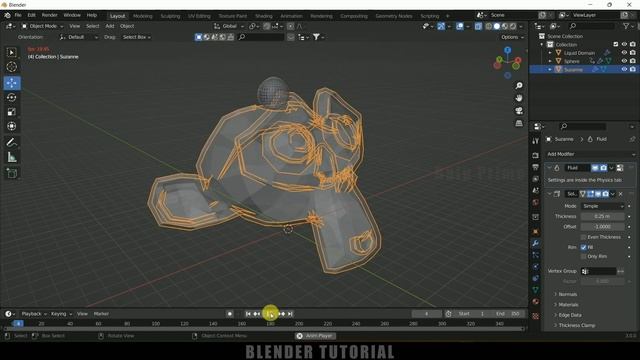Open the Object Mode dropdown

tap(42, 26)
